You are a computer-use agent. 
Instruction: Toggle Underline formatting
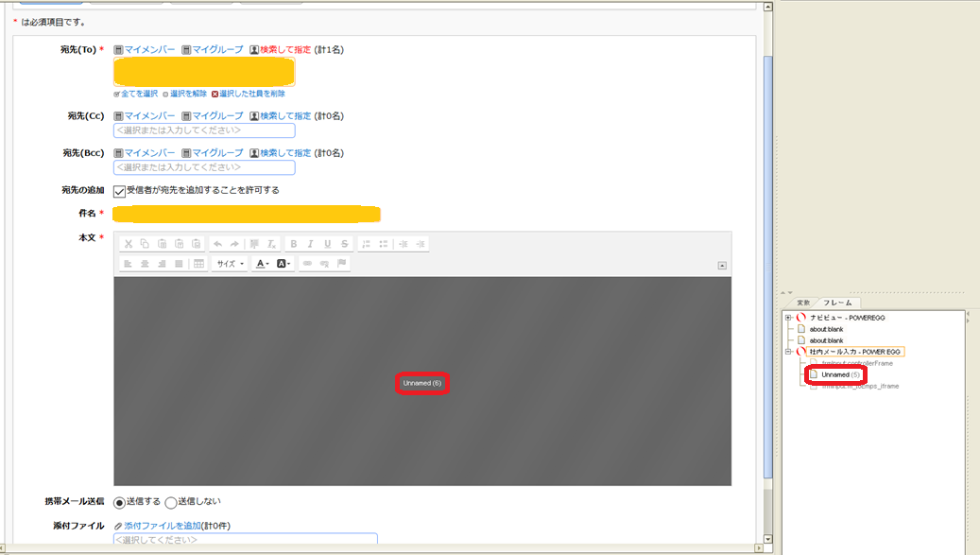click(327, 244)
